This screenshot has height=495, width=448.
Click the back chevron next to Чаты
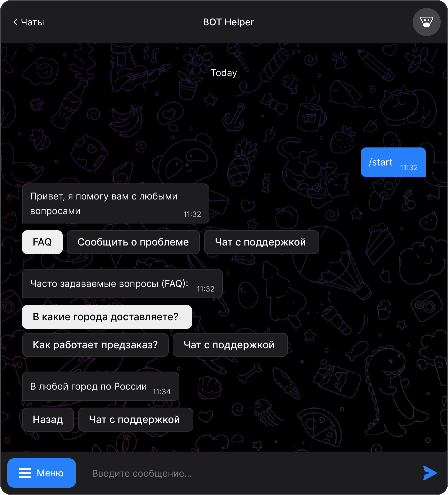tap(15, 22)
